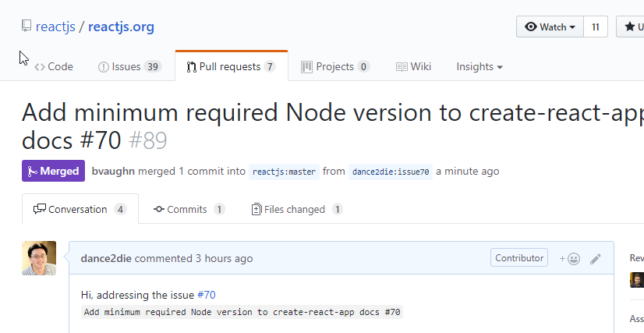Follow the #70 issue link in comment
This screenshot has height=333, width=644.
206,295
